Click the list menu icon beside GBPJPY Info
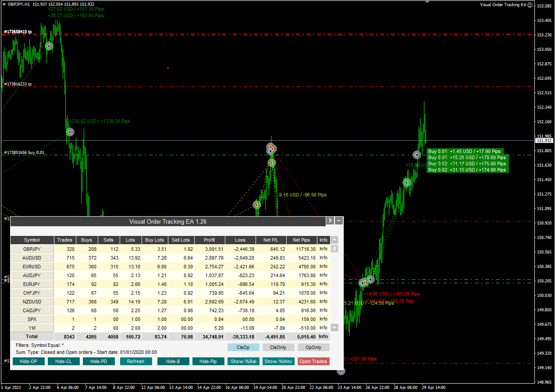The width and height of the screenshot is (555, 392). pos(334,249)
